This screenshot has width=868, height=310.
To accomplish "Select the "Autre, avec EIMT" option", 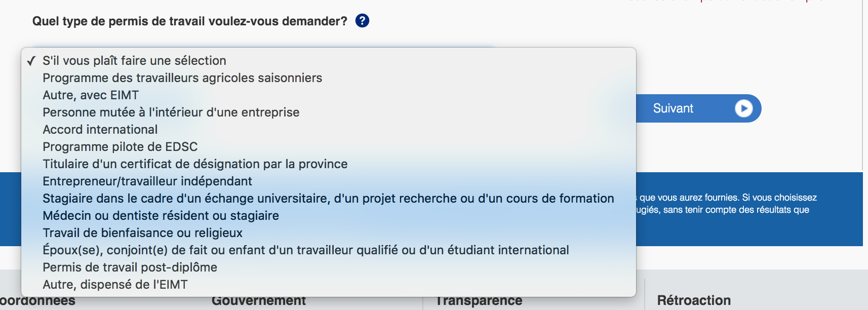I will (91, 95).
